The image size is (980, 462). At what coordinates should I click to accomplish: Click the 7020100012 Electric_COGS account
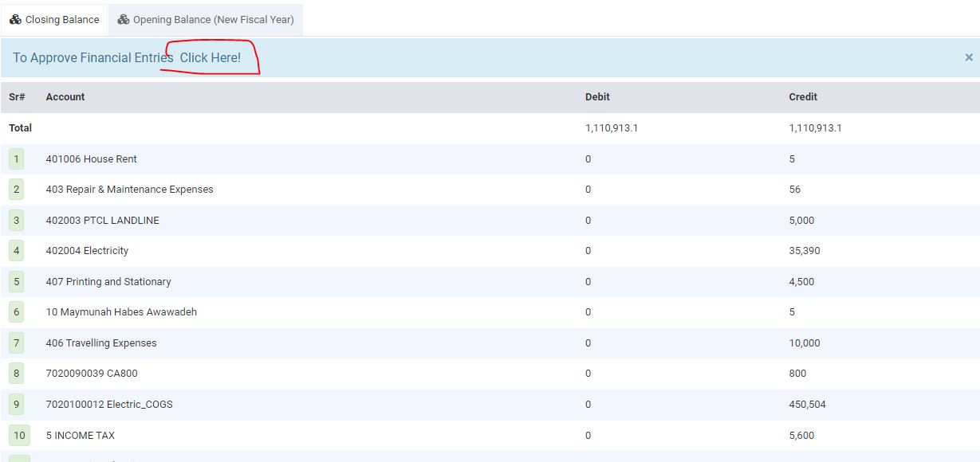[x=109, y=405]
